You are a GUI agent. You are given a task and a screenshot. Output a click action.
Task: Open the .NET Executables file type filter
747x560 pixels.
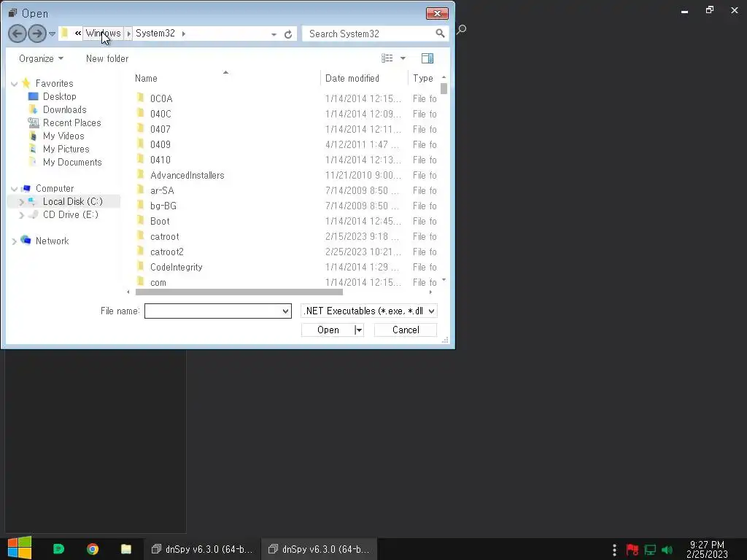pyautogui.click(x=369, y=311)
